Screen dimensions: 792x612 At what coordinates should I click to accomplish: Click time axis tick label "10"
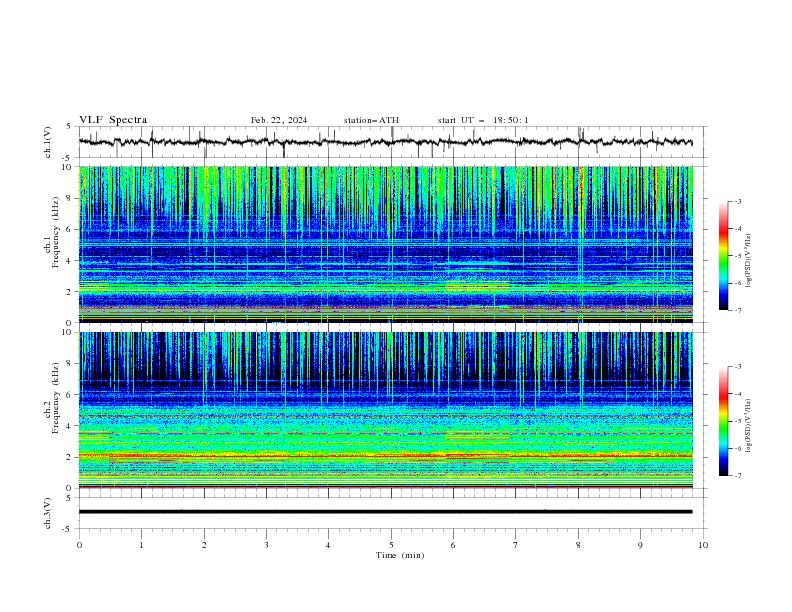[x=703, y=545]
